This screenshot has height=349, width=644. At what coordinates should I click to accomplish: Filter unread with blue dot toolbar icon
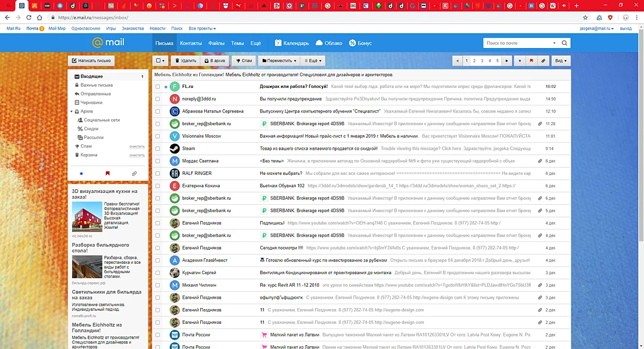click(520, 61)
